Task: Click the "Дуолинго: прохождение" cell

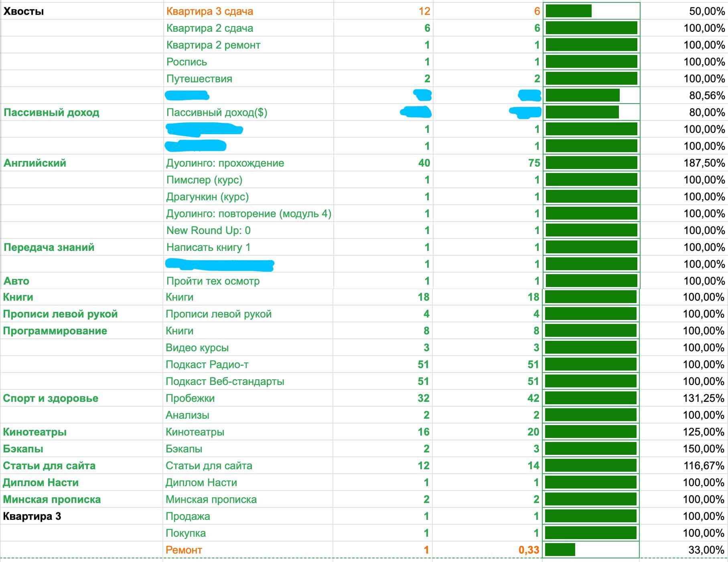Action: click(x=225, y=163)
